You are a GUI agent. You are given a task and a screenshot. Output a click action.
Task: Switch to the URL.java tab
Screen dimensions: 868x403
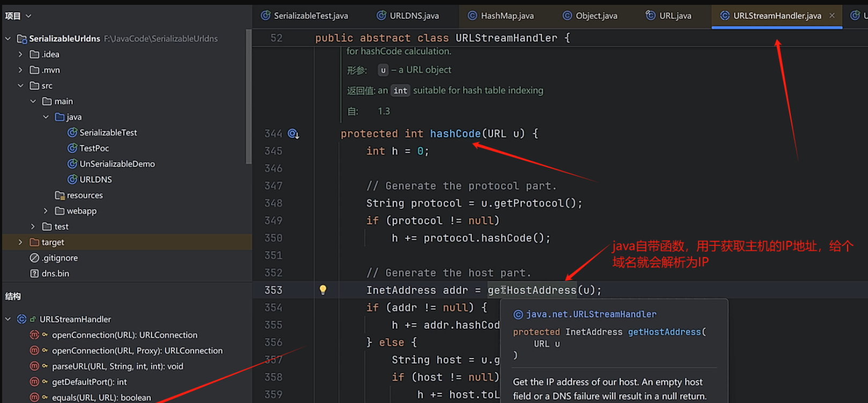(x=668, y=16)
